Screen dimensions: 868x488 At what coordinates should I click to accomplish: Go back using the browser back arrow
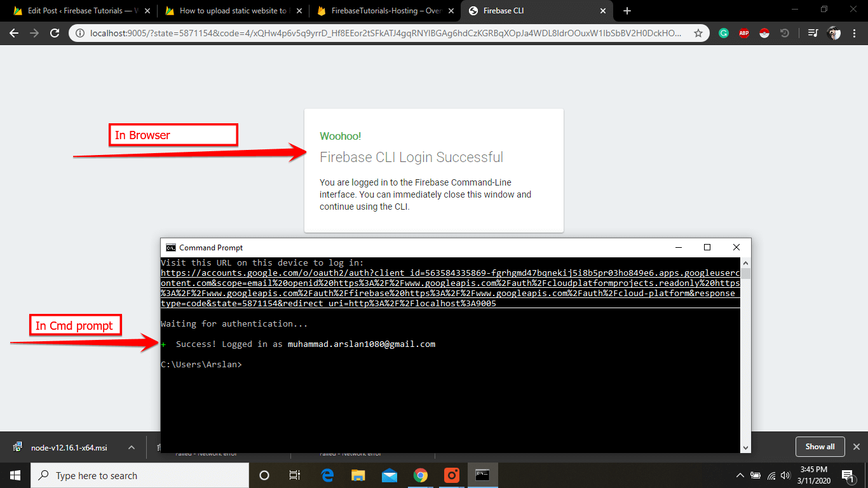[14, 33]
